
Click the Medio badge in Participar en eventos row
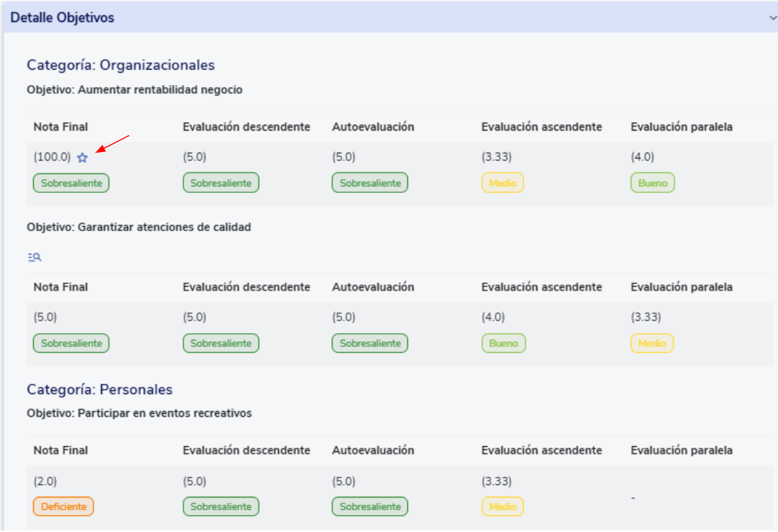pyautogui.click(x=503, y=506)
